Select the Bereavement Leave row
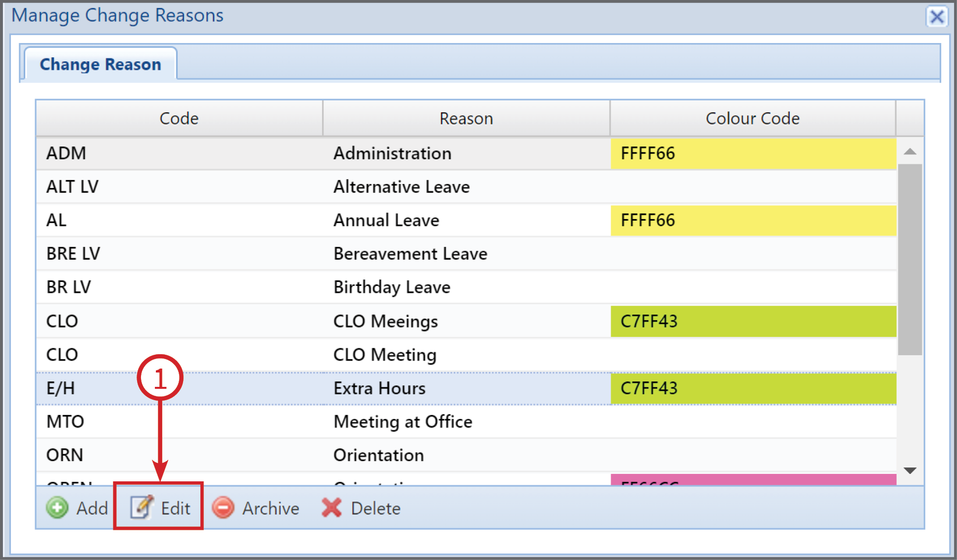957x560 pixels. [x=466, y=254]
